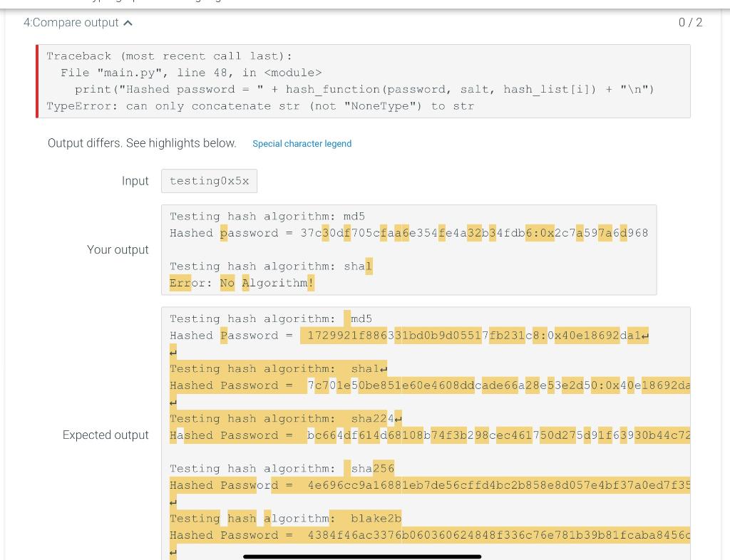Click the 0 / 2 score label
Screen dimensions: 730x560
point(691,22)
